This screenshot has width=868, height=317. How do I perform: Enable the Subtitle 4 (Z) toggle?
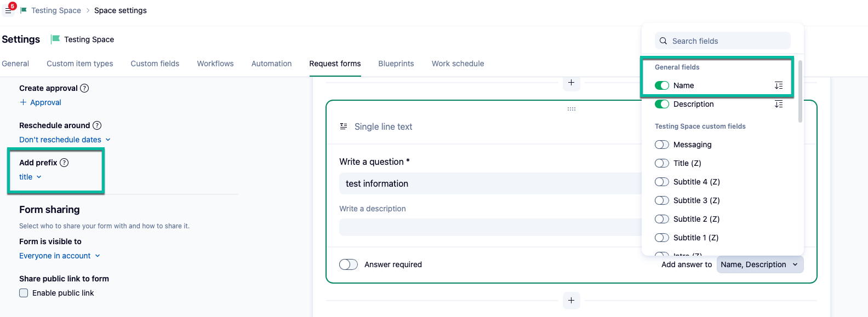tap(662, 182)
